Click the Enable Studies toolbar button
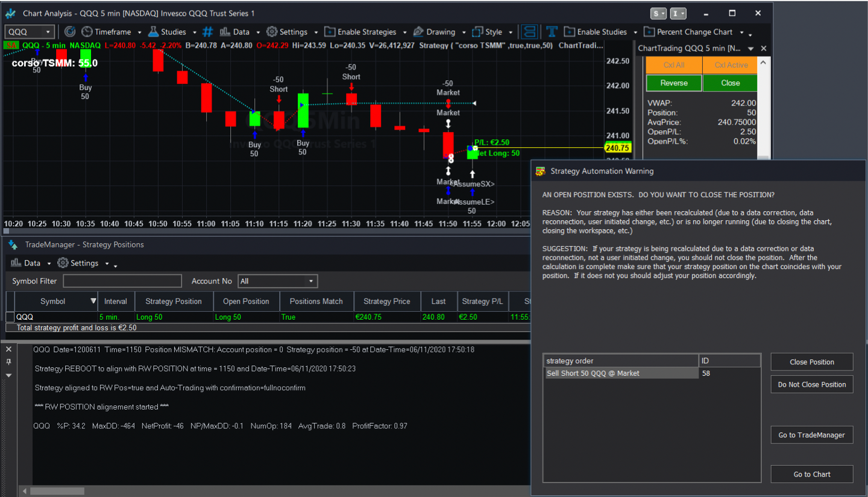 point(595,32)
